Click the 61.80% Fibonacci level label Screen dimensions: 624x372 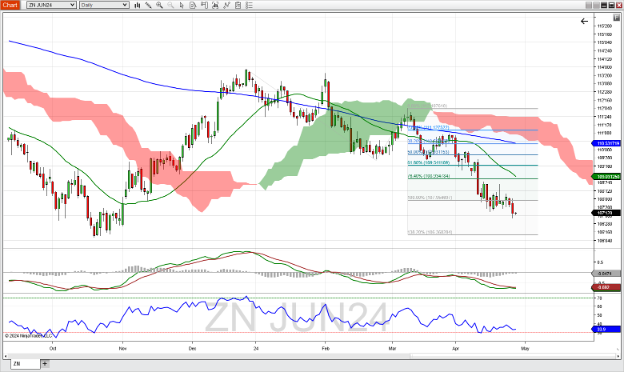(429, 163)
